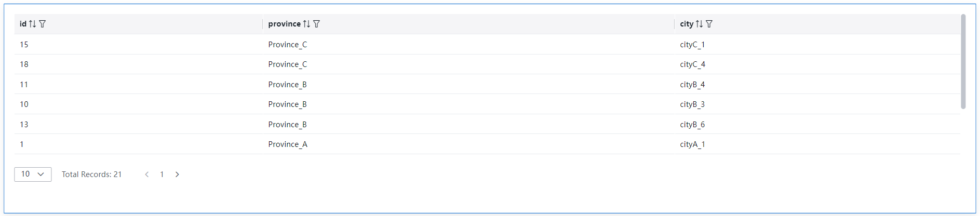Sort table by city column
The image size is (980, 216).
point(699,24)
